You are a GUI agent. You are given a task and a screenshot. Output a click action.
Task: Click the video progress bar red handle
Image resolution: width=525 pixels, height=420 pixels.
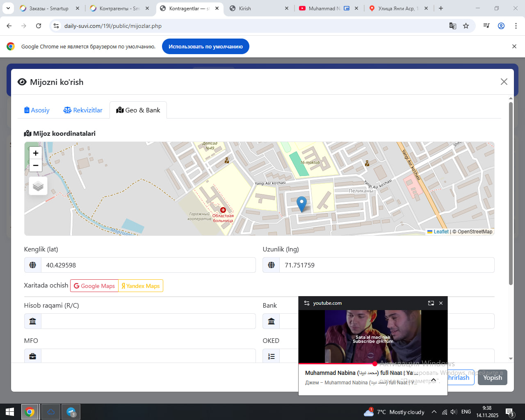(375, 364)
